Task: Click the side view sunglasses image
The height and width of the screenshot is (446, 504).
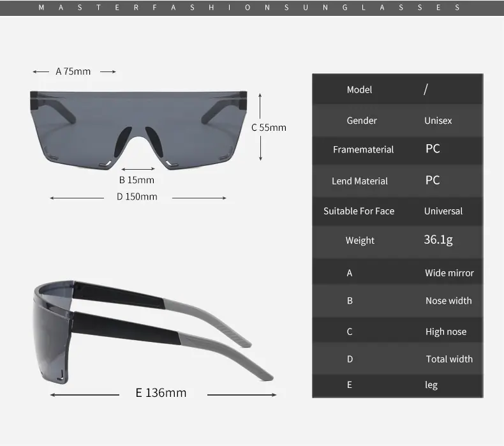Action: click(153, 332)
